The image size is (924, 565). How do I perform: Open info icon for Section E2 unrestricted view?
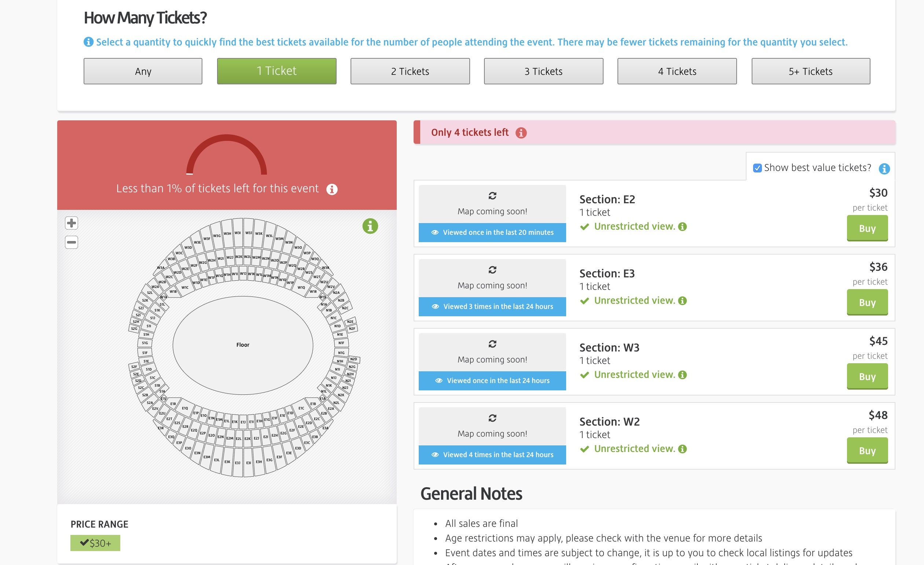tap(682, 227)
